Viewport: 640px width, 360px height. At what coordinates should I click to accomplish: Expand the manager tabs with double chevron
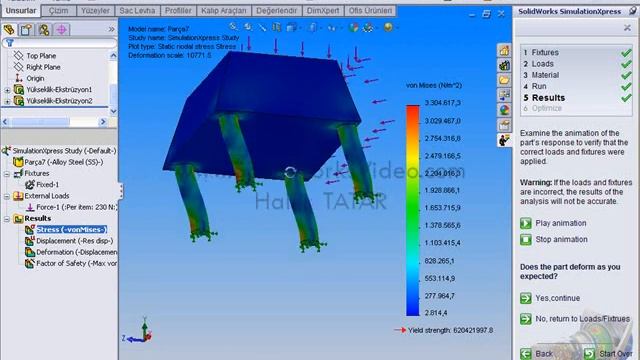[111, 29]
